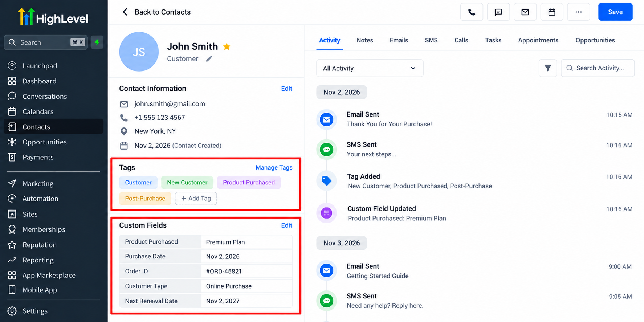Open the SMS message icon button

point(498,12)
